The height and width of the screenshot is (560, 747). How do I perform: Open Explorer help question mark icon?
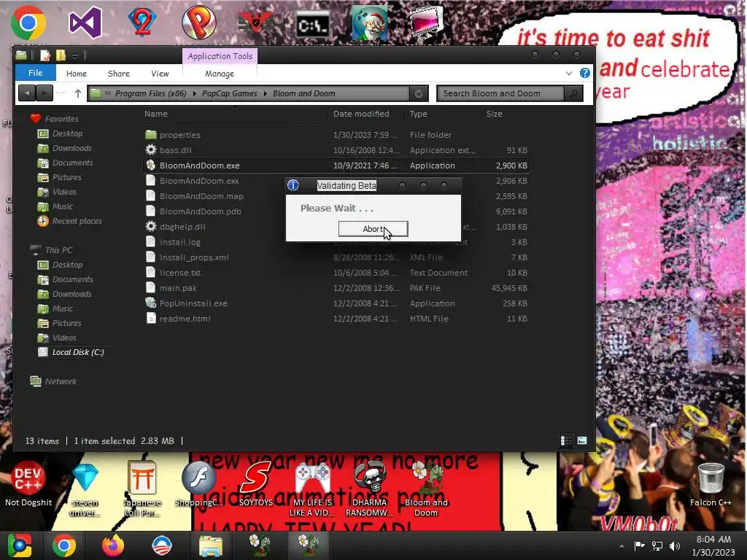point(585,73)
